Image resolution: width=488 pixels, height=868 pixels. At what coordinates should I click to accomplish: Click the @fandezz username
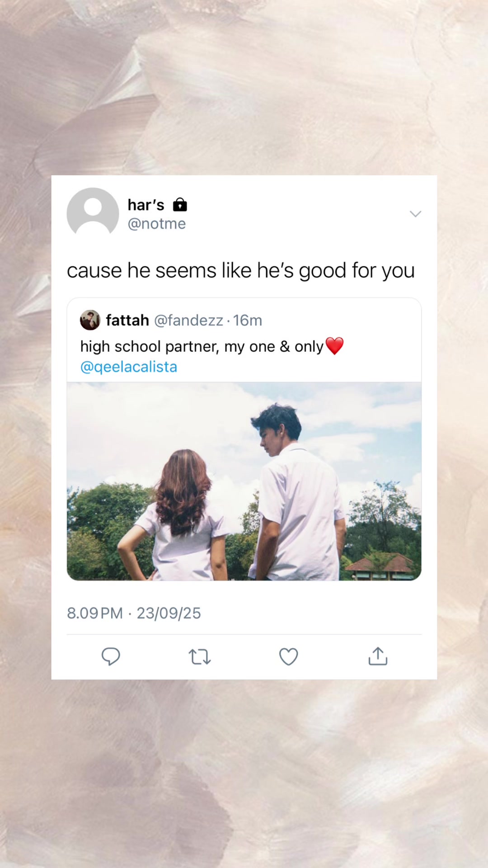189,320
